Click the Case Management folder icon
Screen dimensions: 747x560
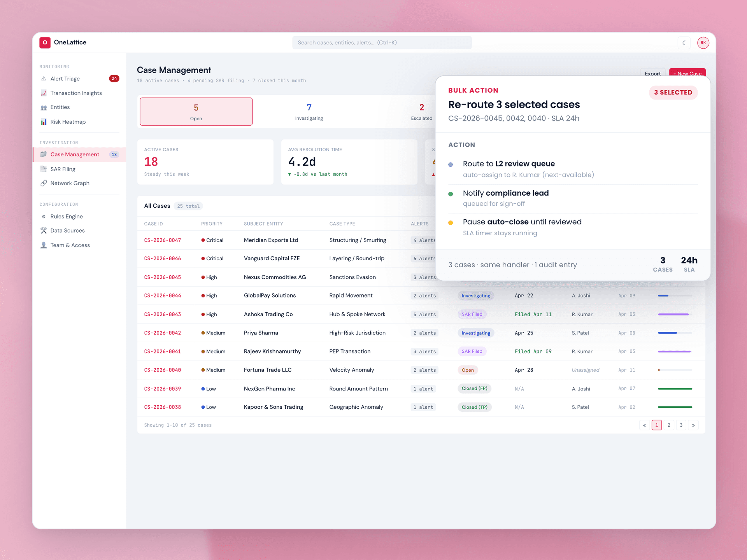point(44,154)
